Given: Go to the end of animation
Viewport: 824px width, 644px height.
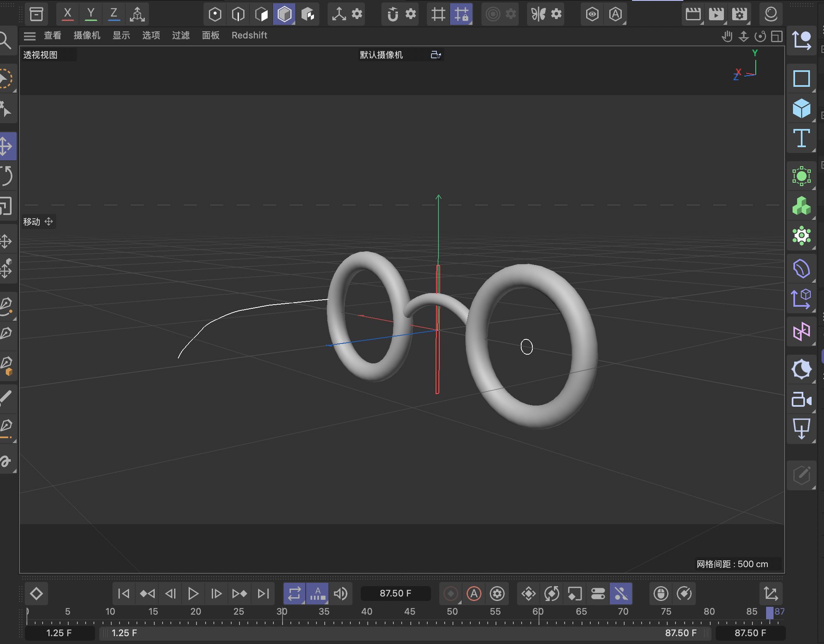Looking at the screenshot, I should [x=263, y=594].
